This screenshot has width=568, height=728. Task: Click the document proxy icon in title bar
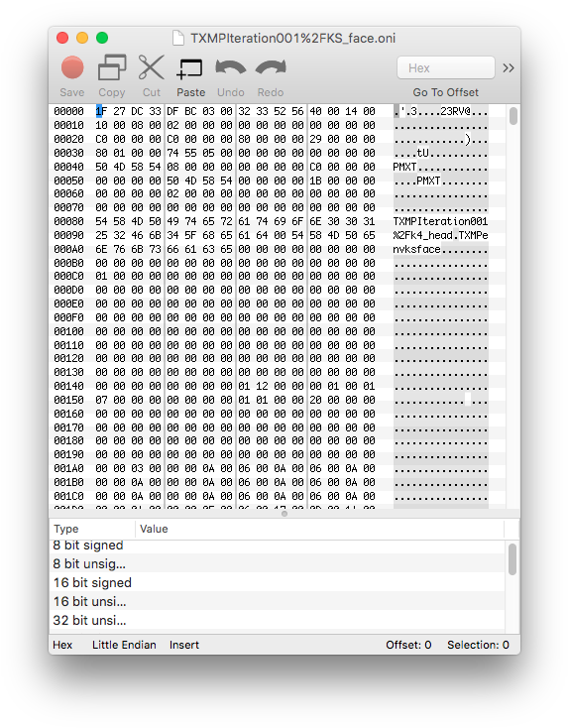point(178,38)
